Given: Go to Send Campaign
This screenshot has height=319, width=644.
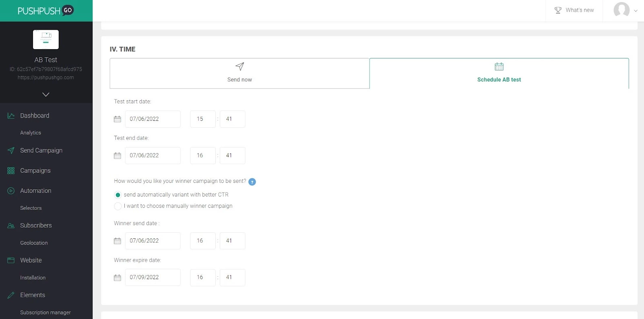Looking at the screenshot, I should [41, 151].
